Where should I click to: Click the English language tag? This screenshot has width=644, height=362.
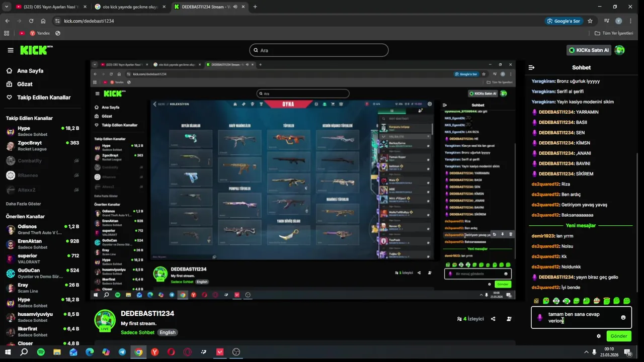click(168, 332)
